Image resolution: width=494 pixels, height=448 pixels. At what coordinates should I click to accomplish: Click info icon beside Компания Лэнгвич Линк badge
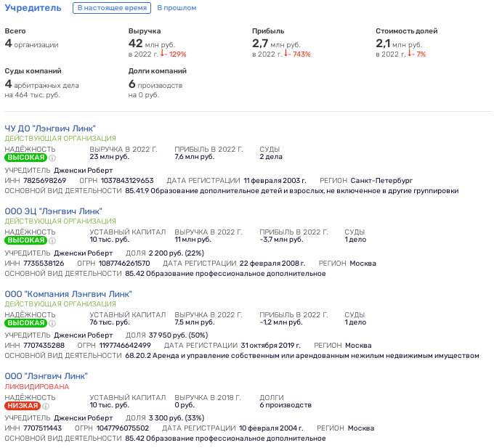52,323
